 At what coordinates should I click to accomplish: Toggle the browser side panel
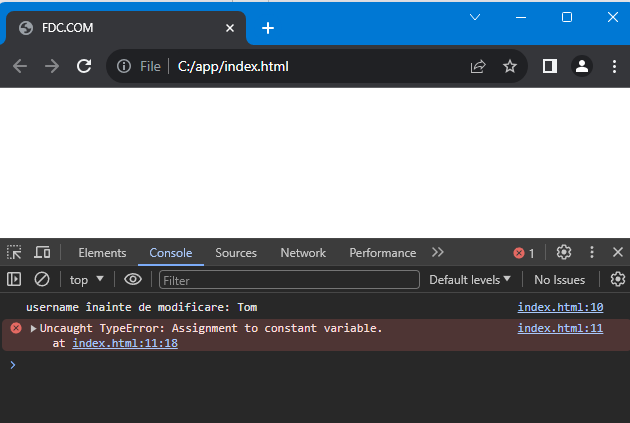click(x=549, y=66)
